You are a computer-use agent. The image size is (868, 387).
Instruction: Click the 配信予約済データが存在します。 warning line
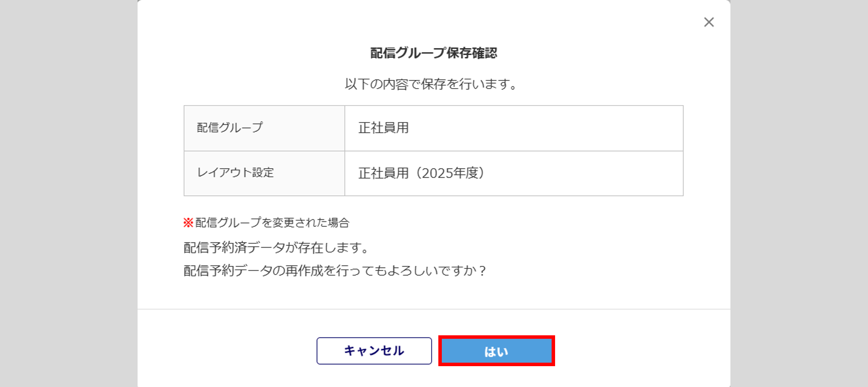276,248
